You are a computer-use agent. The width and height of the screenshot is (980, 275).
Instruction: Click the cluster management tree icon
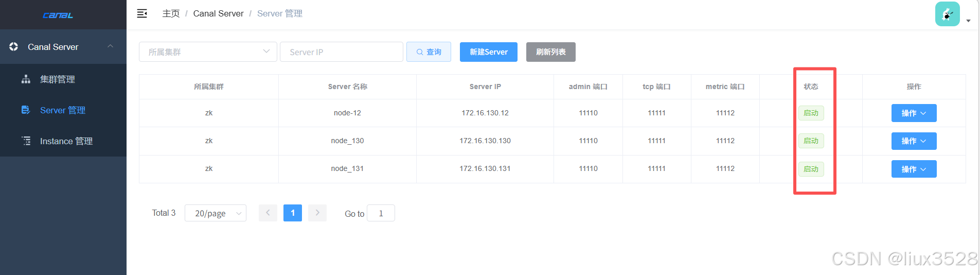click(x=26, y=79)
